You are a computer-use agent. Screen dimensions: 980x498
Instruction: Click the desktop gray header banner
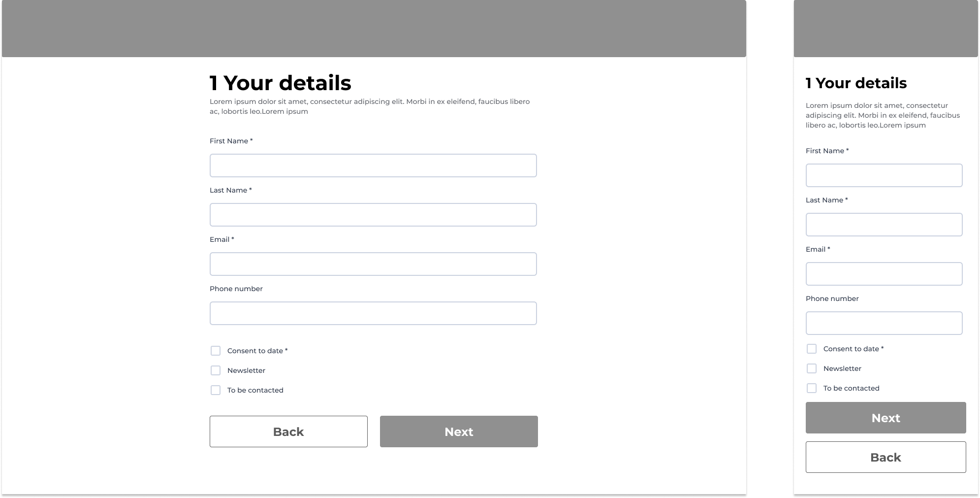coord(374,29)
